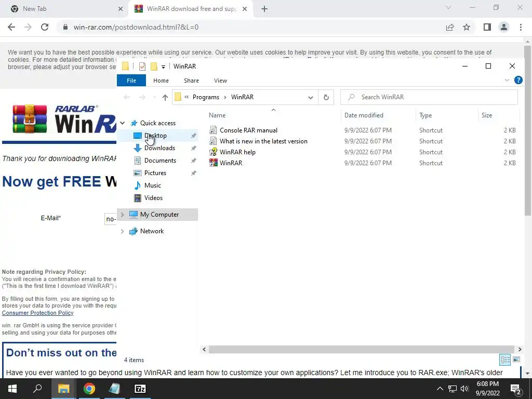Image resolution: width=532 pixels, height=399 pixels.
Task: Switch to details view layout icon
Action: click(505, 360)
